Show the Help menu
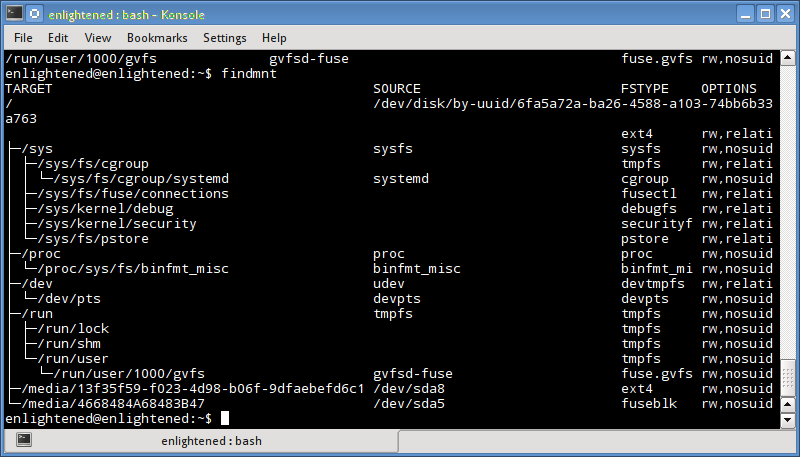The width and height of the screenshot is (800, 457). pyautogui.click(x=274, y=38)
